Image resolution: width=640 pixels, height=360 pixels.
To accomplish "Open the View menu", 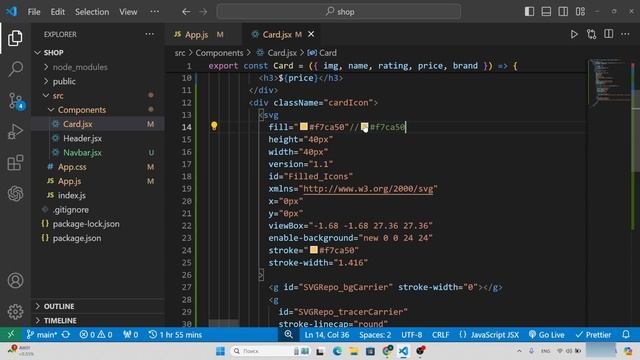I will click(x=128, y=12).
